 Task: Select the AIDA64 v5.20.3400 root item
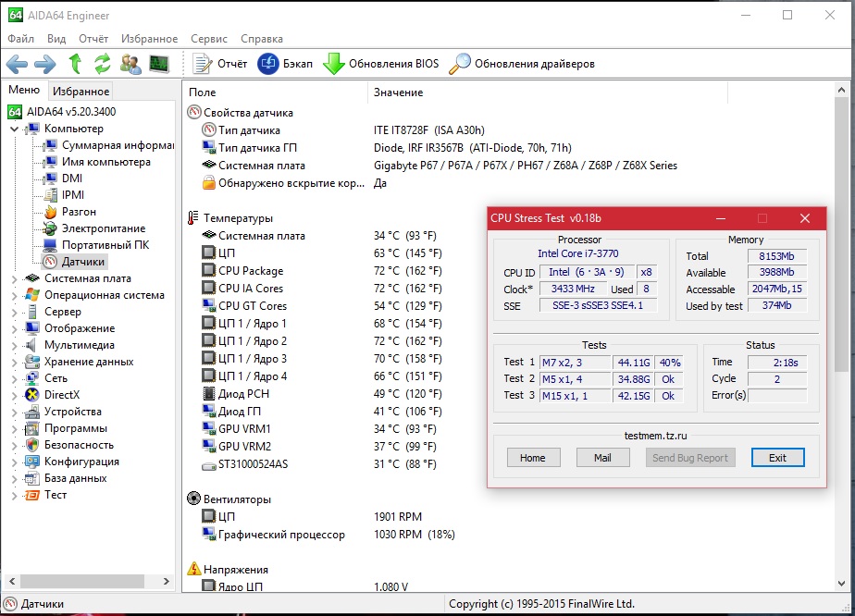tap(62, 112)
